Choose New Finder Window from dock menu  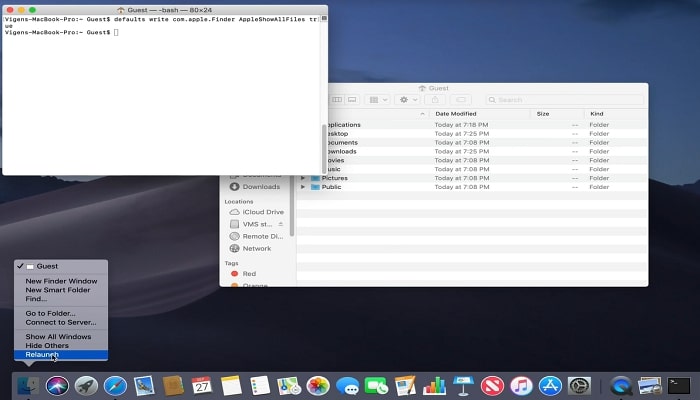coord(61,281)
